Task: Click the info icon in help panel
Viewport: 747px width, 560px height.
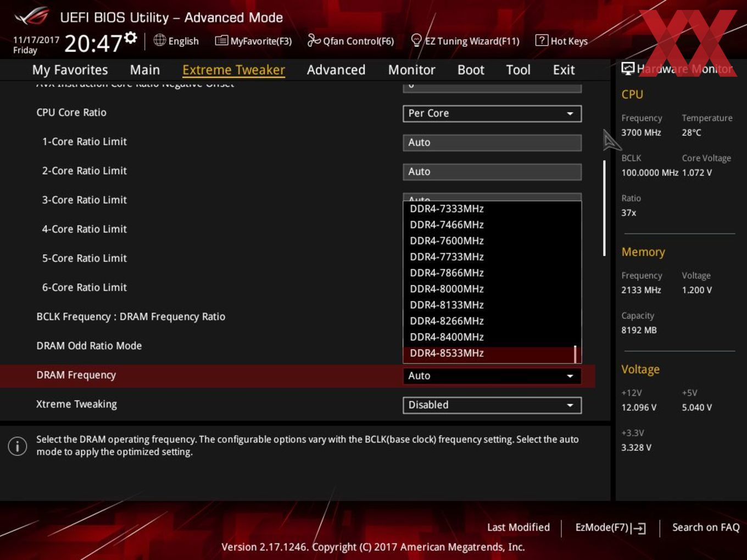Action: [x=18, y=446]
